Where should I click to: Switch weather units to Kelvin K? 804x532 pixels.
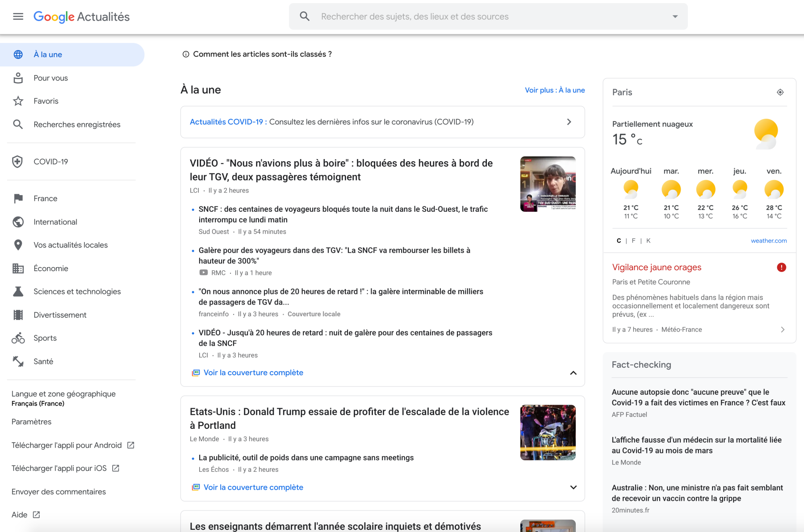[649, 241]
